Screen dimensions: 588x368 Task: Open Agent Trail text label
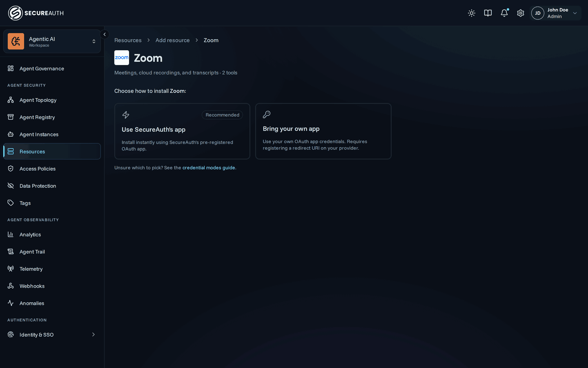tap(32, 252)
